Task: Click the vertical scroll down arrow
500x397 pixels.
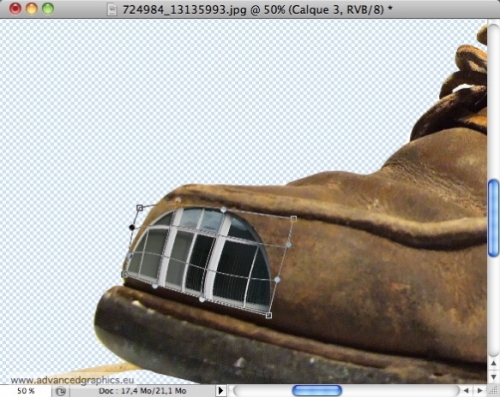Action: tap(494, 377)
